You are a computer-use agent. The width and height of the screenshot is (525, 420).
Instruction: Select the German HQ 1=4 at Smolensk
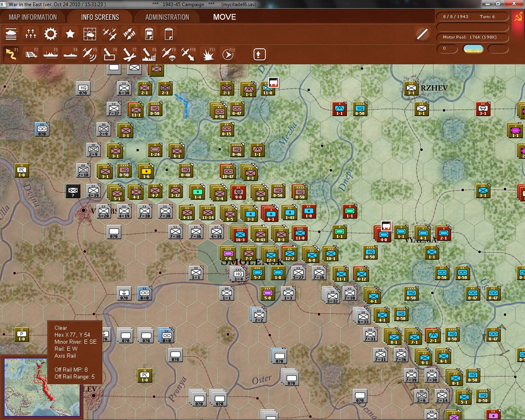pos(239,275)
